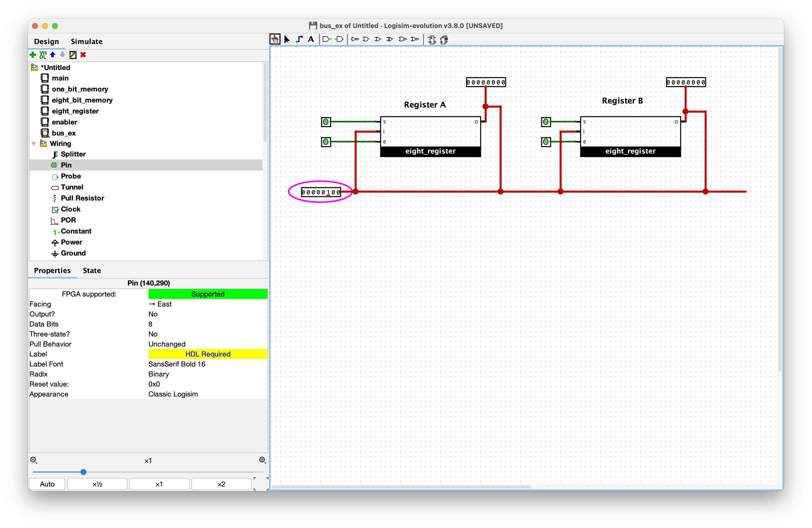The height and width of the screenshot is (528, 812).
Task: Switch to the Simulate tab
Action: [86, 41]
